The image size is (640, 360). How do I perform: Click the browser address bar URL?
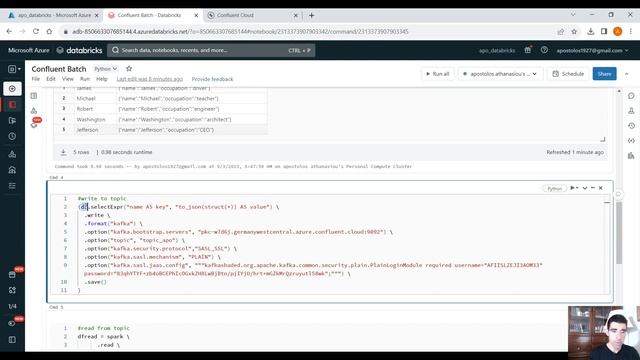(240, 31)
